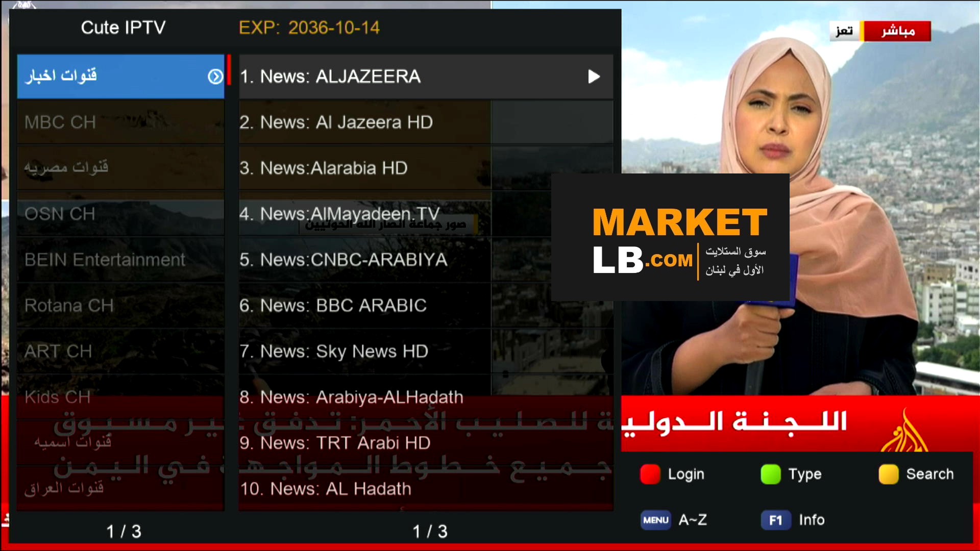Open the قنوات العراق category

coord(120,489)
